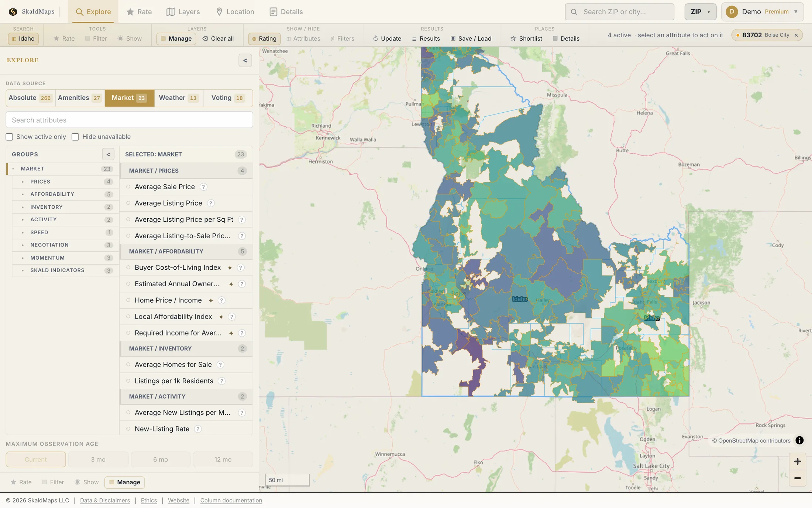Open Data & Disclaimers footer link
The image size is (812, 508).
(105, 501)
